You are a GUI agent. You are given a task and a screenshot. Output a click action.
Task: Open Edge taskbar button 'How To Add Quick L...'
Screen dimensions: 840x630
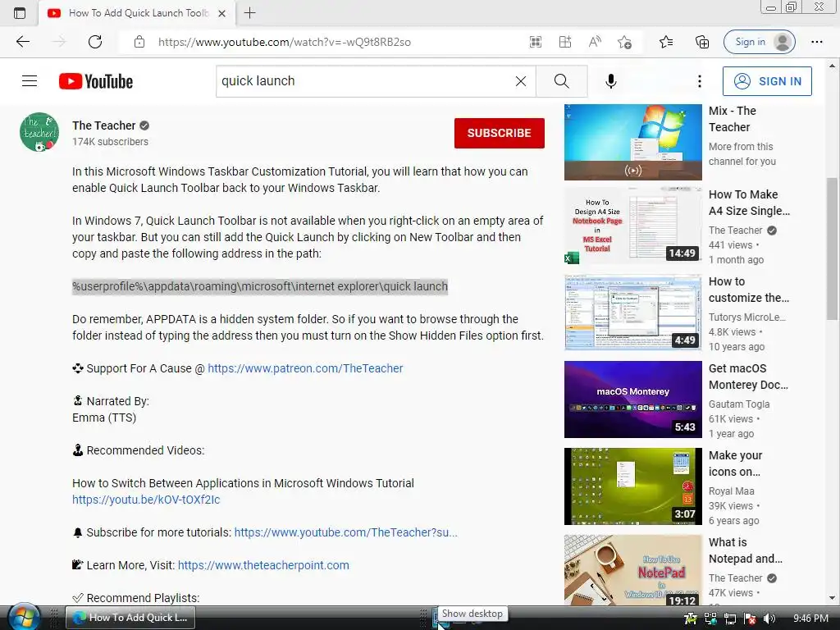pos(130,618)
